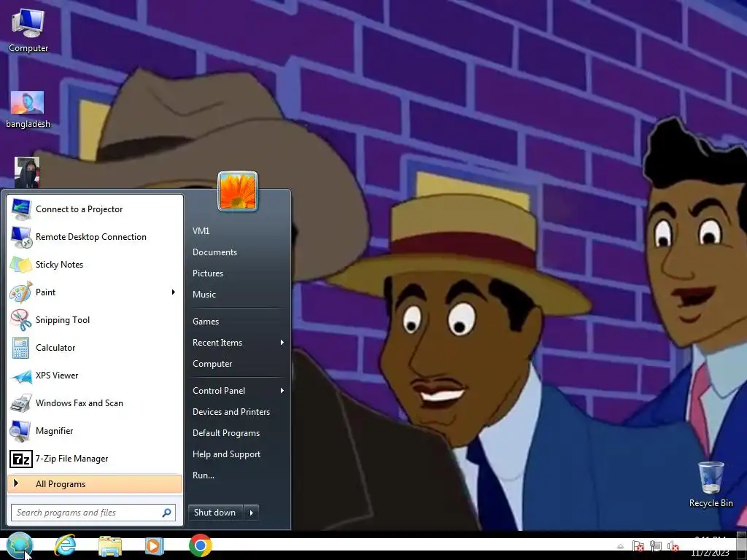Screen dimensions: 747x560
Task: Click the search magnifier icon in Start menu
Action: click(x=167, y=513)
